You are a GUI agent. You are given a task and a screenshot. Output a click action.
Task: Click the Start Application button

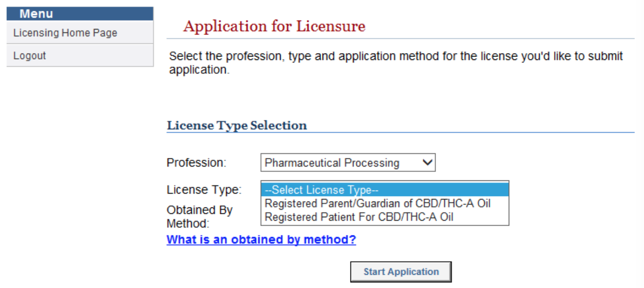[x=401, y=272]
